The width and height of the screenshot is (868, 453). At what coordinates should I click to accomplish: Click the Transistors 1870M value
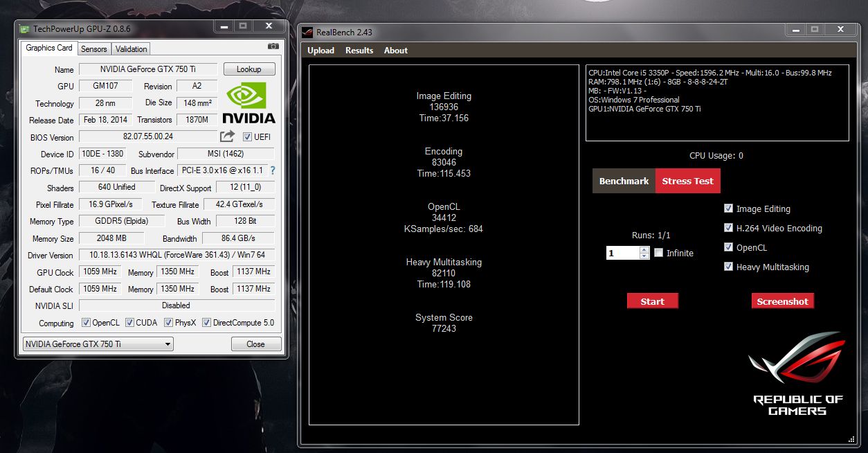(197, 120)
